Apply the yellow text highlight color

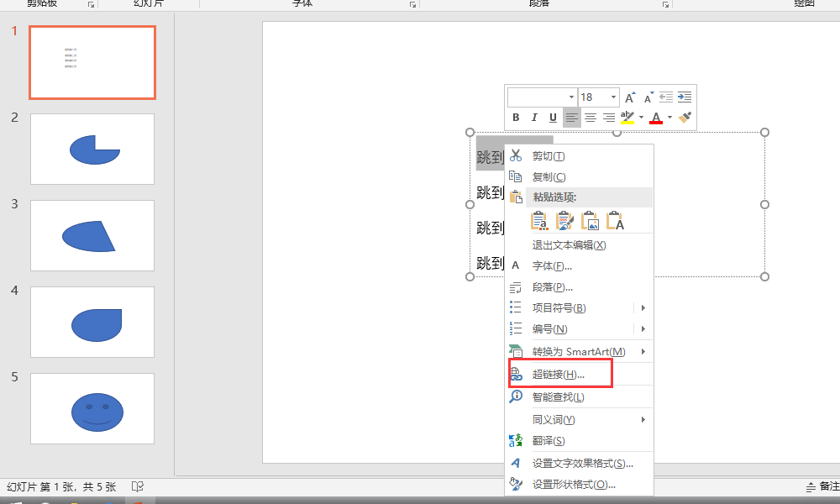[627, 118]
